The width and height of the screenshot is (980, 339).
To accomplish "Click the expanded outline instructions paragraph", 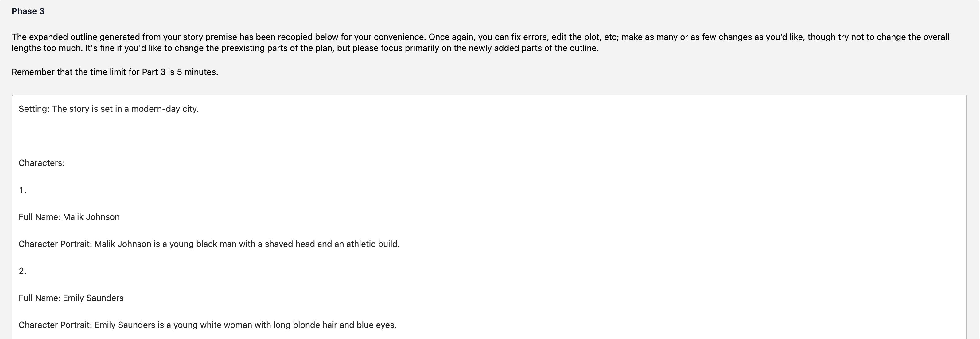I will coord(480,43).
